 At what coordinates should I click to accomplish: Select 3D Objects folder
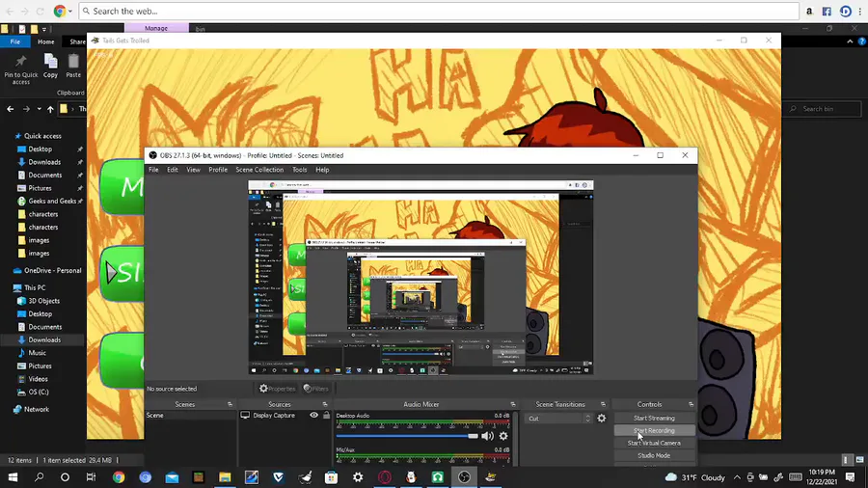click(x=43, y=301)
